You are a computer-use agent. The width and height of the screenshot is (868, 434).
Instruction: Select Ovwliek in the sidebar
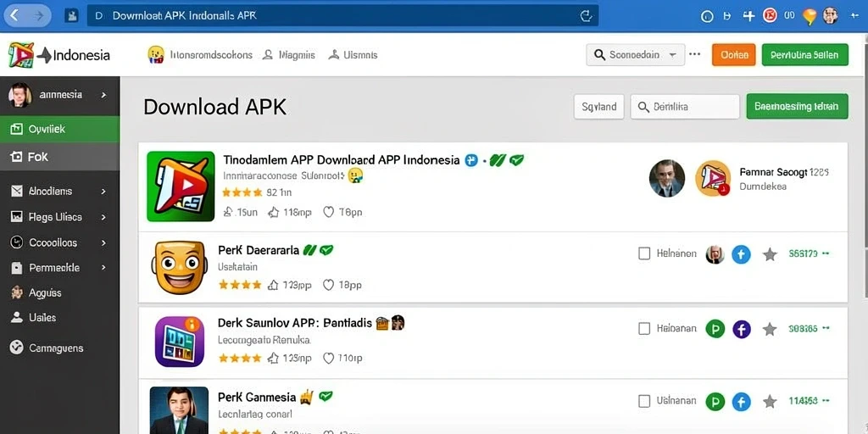(60, 129)
